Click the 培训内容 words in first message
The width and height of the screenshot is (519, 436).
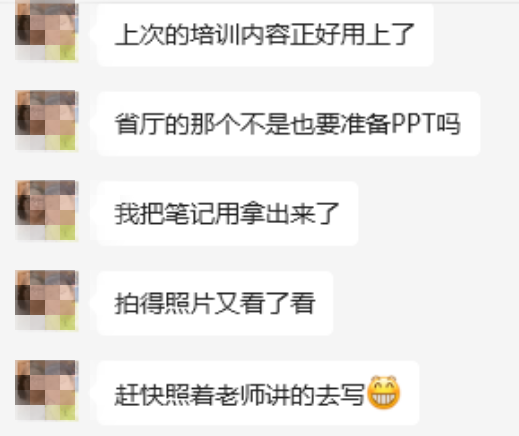tap(239, 34)
